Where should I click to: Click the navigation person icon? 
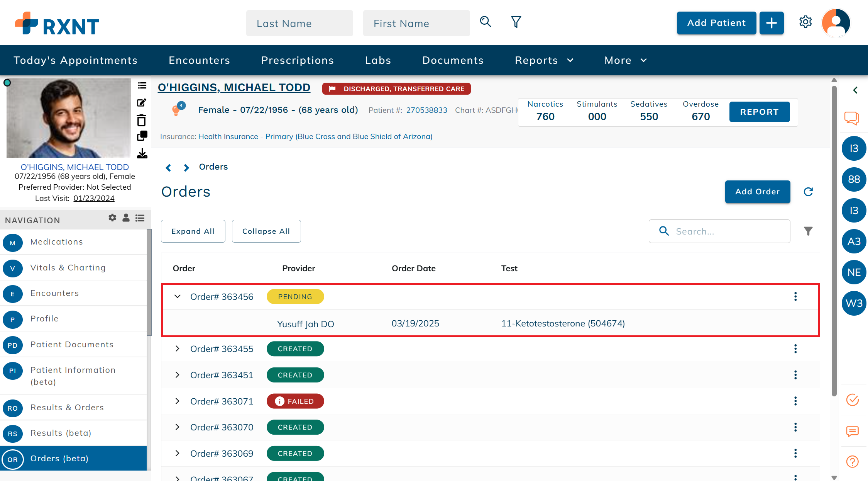(x=126, y=218)
